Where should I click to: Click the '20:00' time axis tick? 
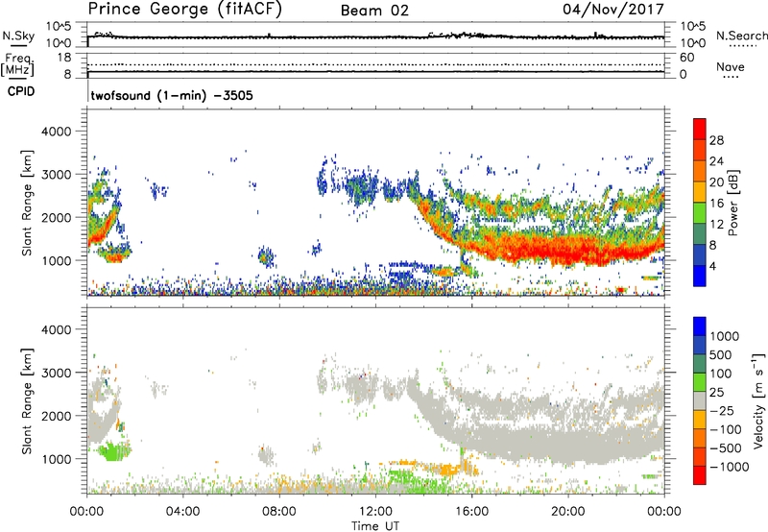click(568, 512)
